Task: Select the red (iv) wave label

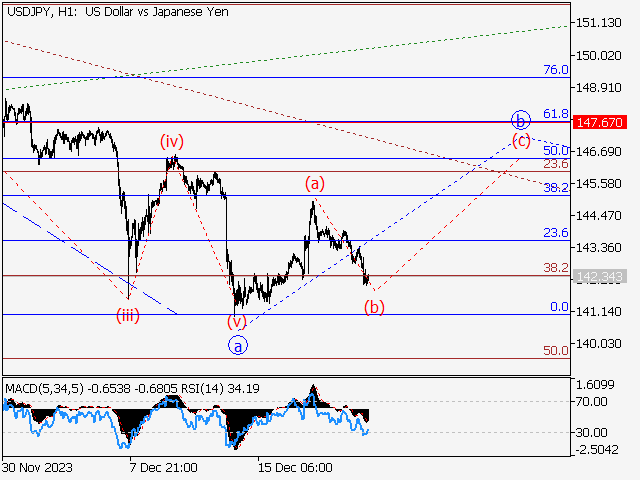Action: click(x=172, y=141)
